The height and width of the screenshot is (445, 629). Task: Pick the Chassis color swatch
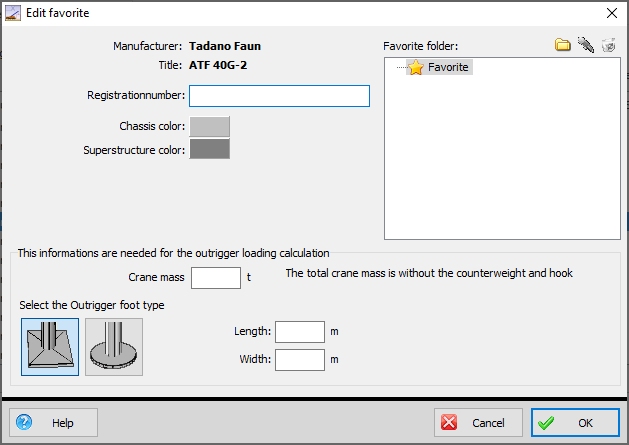pos(210,126)
